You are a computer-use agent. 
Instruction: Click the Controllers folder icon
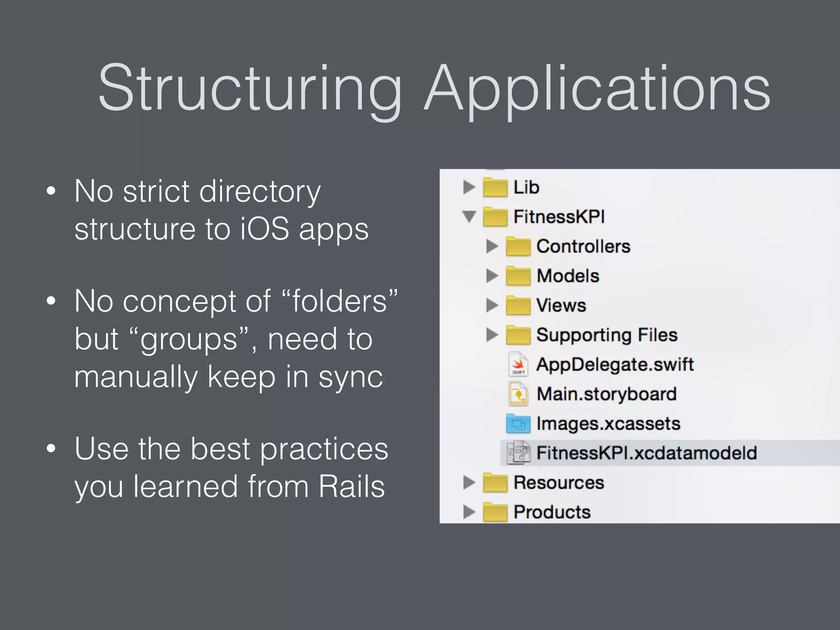pos(518,247)
